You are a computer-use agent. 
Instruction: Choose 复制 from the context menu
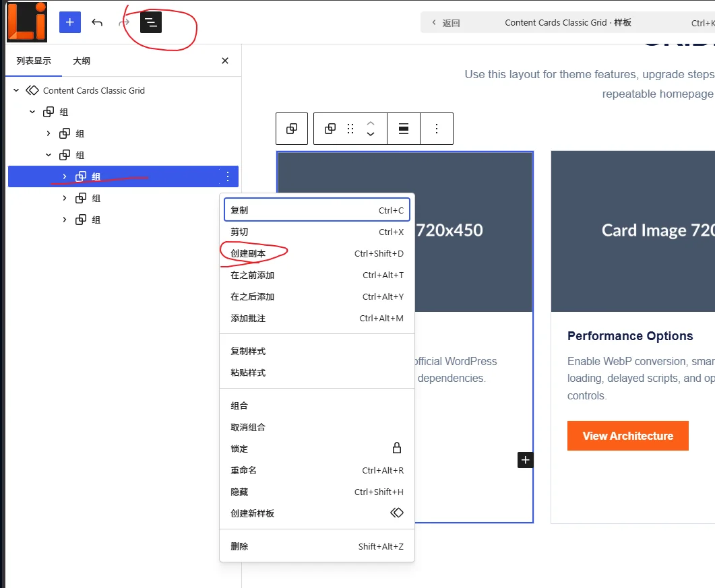317,210
